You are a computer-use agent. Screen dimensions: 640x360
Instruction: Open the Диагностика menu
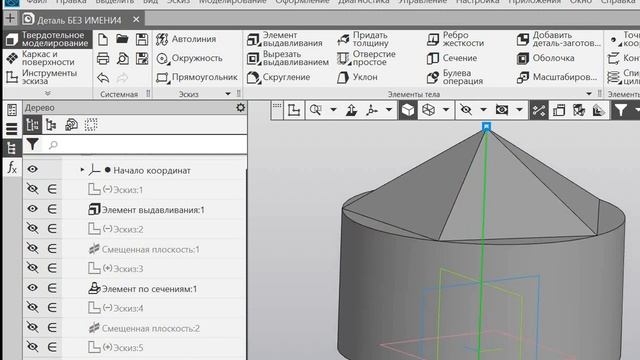tap(363, 2)
